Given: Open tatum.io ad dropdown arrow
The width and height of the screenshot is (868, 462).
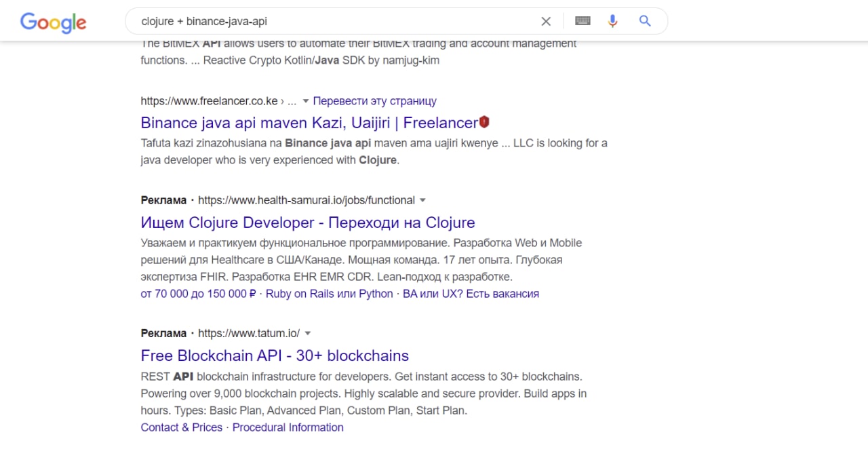Looking at the screenshot, I should coord(307,333).
